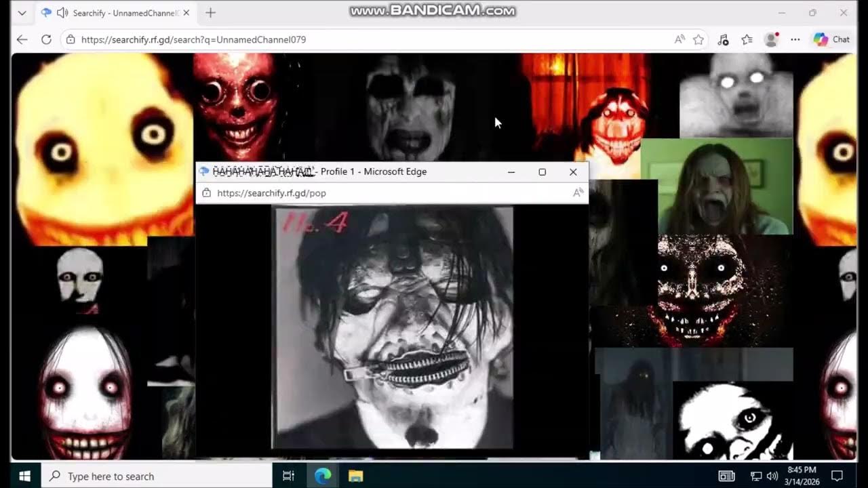Click Read Aloud icon in popup window
868x488 pixels.
tap(578, 193)
